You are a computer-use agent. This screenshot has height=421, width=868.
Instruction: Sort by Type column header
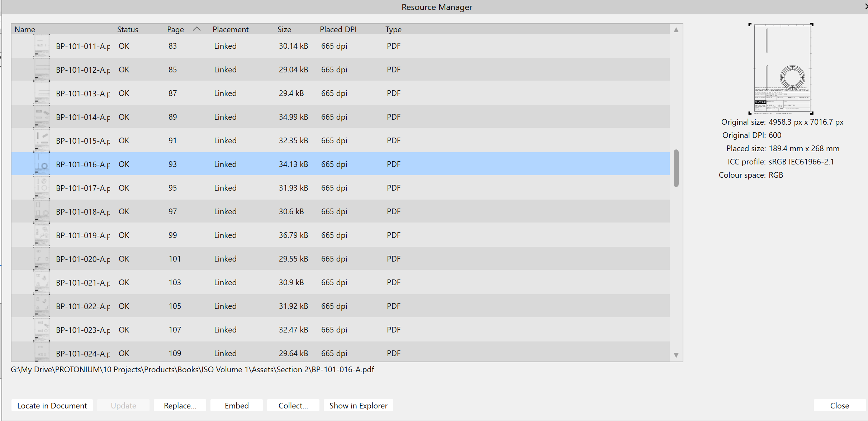pyautogui.click(x=393, y=29)
